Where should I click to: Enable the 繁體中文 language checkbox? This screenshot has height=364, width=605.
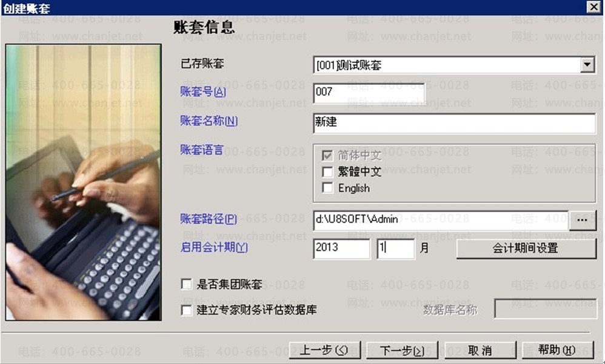point(327,172)
